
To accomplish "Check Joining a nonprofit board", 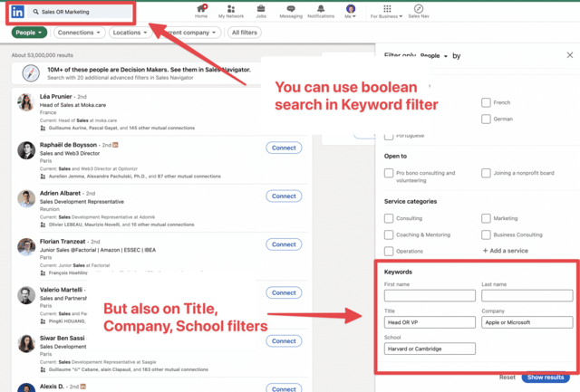I will 486,173.
